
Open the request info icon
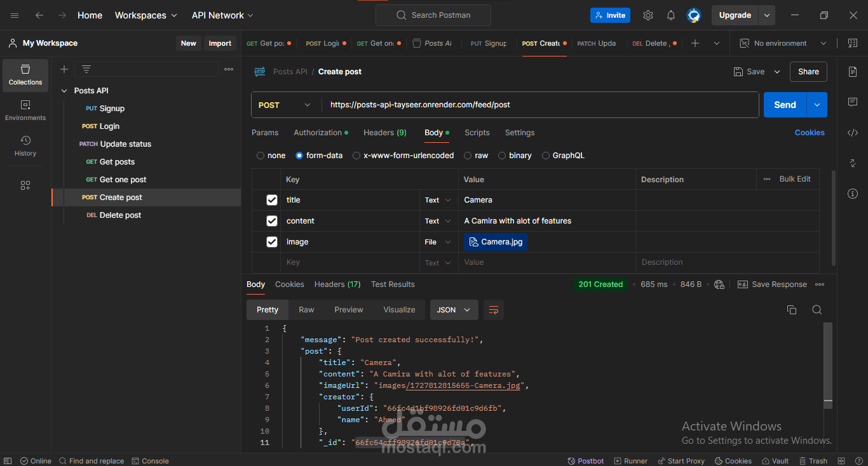tap(853, 194)
